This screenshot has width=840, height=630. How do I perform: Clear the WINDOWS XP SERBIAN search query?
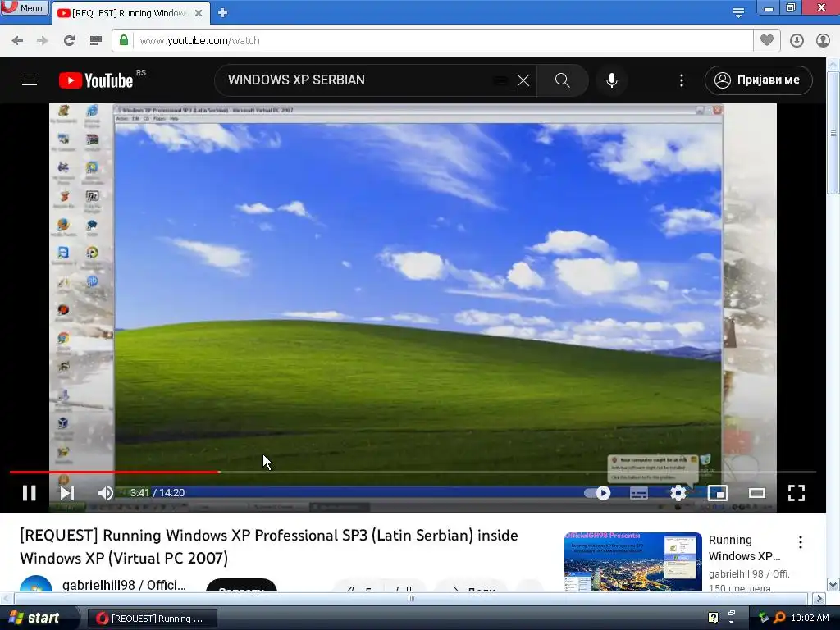tap(523, 80)
